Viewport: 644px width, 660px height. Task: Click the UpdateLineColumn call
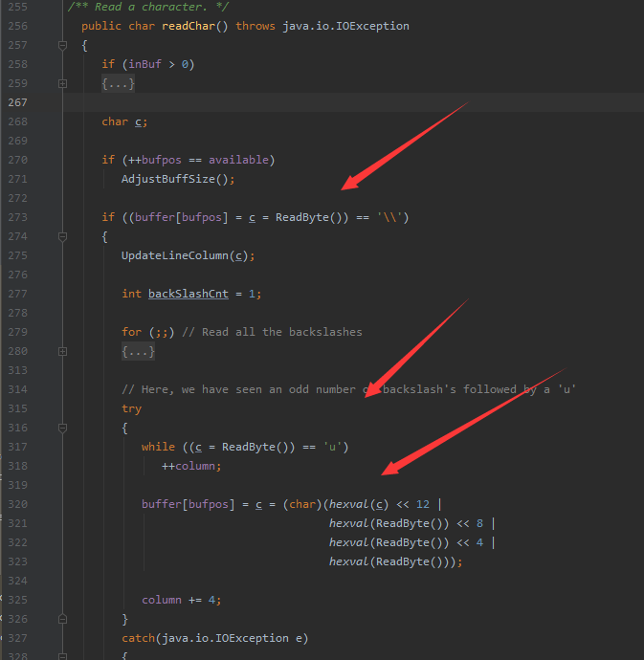pos(175,255)
